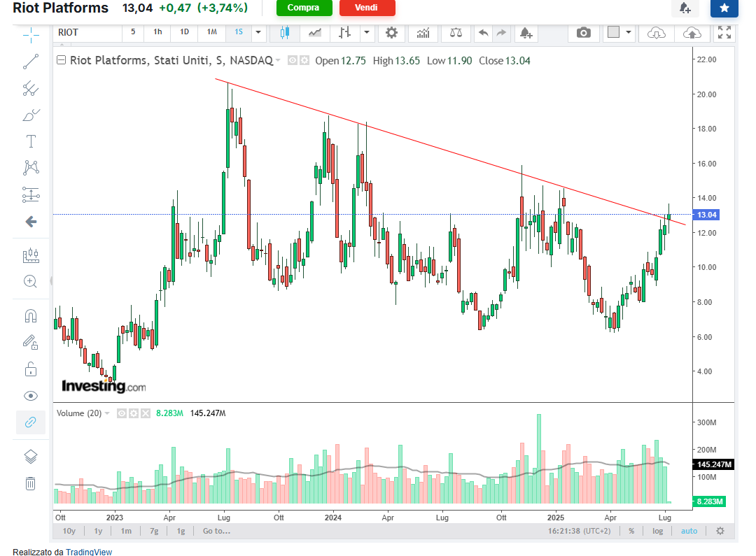Viewport: 756px width, 556px height.
Task: Select candlestick chart style
Action: (x=285, y=32)
